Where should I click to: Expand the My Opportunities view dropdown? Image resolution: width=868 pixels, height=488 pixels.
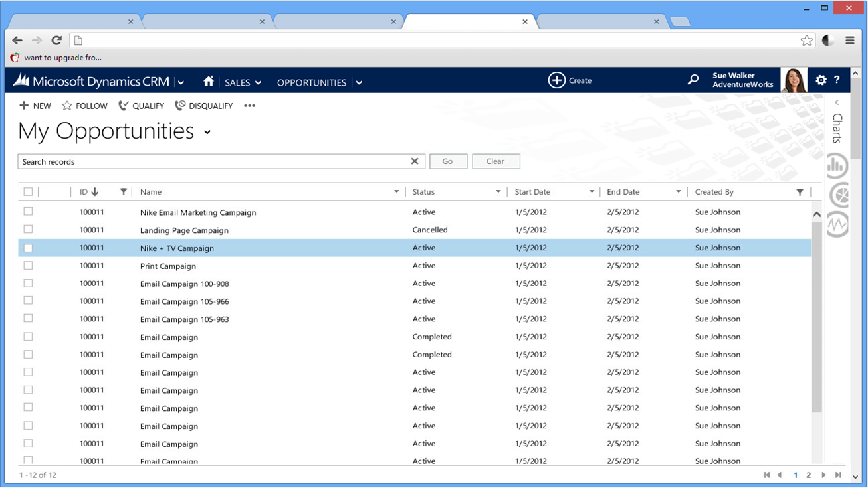coord(207,133)
